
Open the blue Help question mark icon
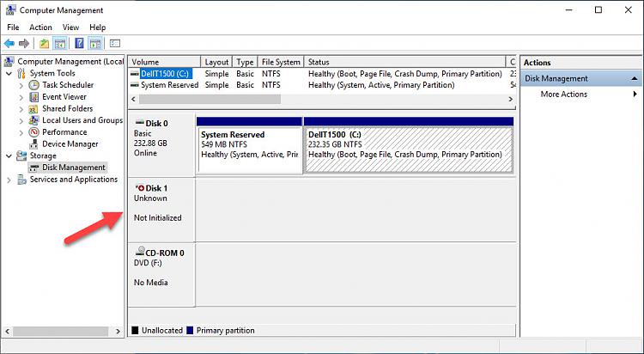click(x=79, y=43)
